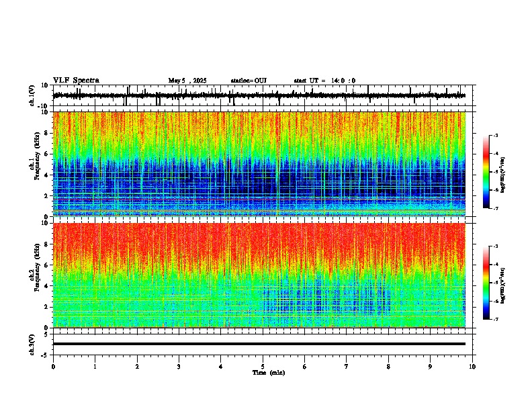Click the "1" tick on the time axis
This screenshot has width=532, height=411.
(x=95, y=367)
